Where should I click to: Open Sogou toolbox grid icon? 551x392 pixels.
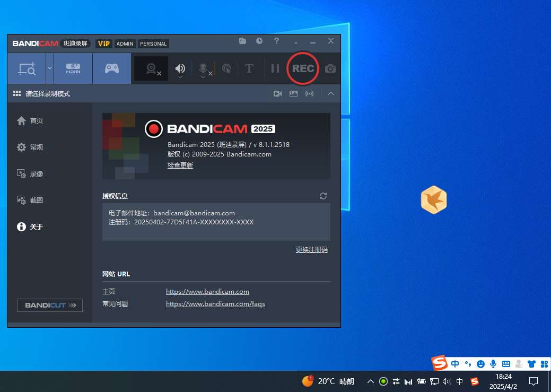(544, 364)
